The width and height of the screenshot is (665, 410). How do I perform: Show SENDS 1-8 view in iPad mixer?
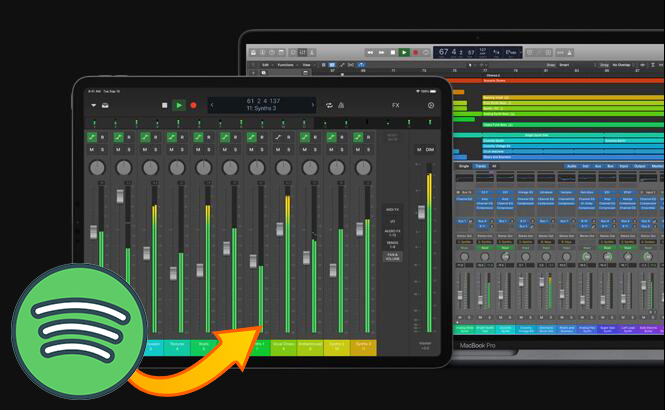392,244
